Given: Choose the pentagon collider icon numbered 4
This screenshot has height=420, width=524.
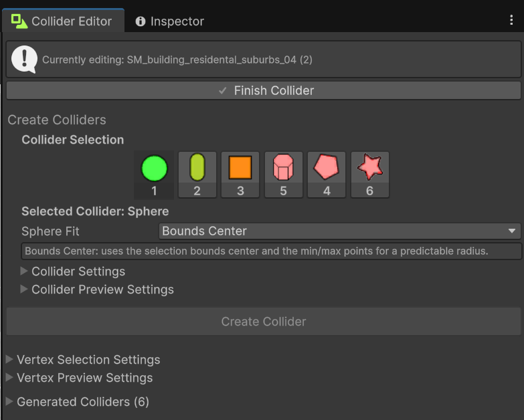Looking at the screenshot, I should coord(327,175).
